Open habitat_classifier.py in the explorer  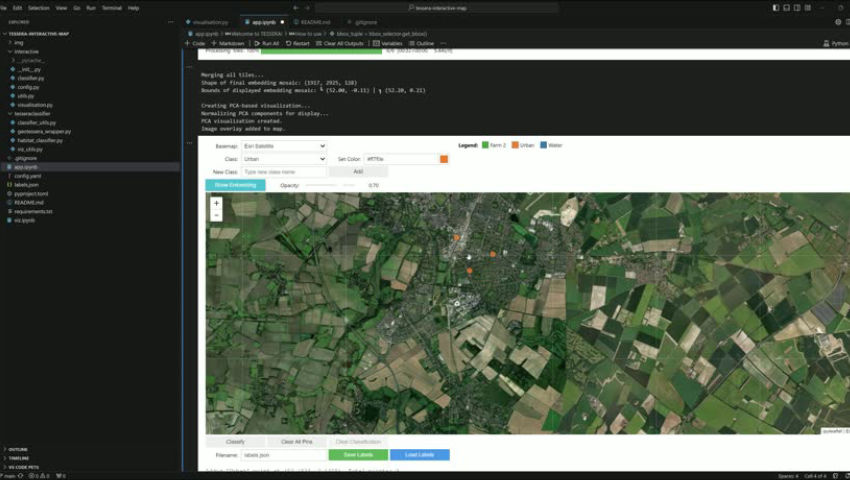click(40, 140)
